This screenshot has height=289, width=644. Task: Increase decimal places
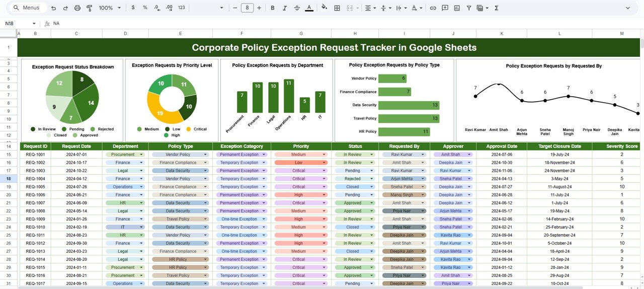pos(169,8)
